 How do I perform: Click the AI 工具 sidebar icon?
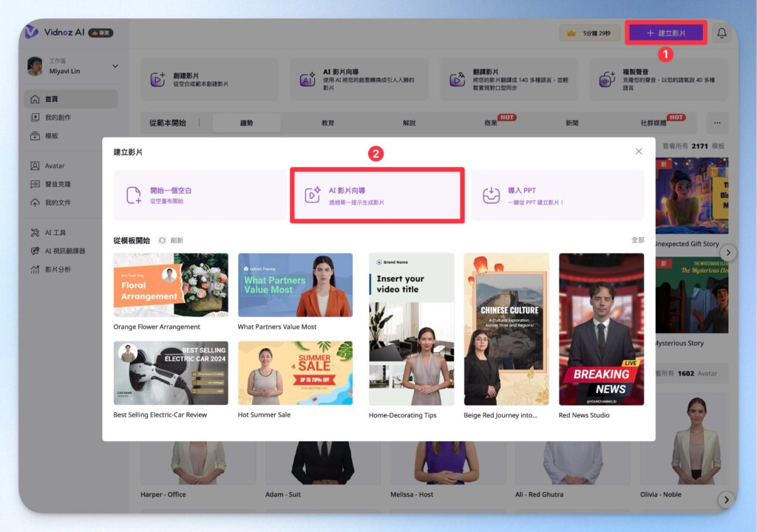point(35,232)
